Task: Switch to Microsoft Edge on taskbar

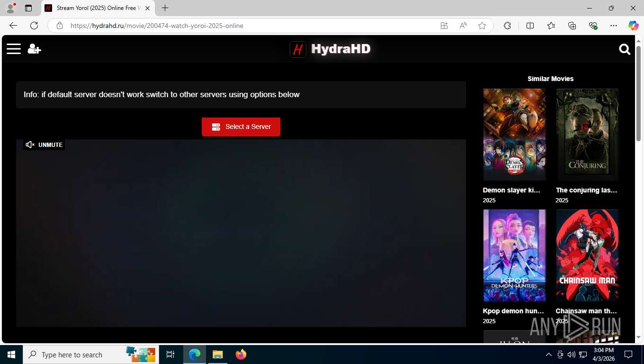Action: 195,355
